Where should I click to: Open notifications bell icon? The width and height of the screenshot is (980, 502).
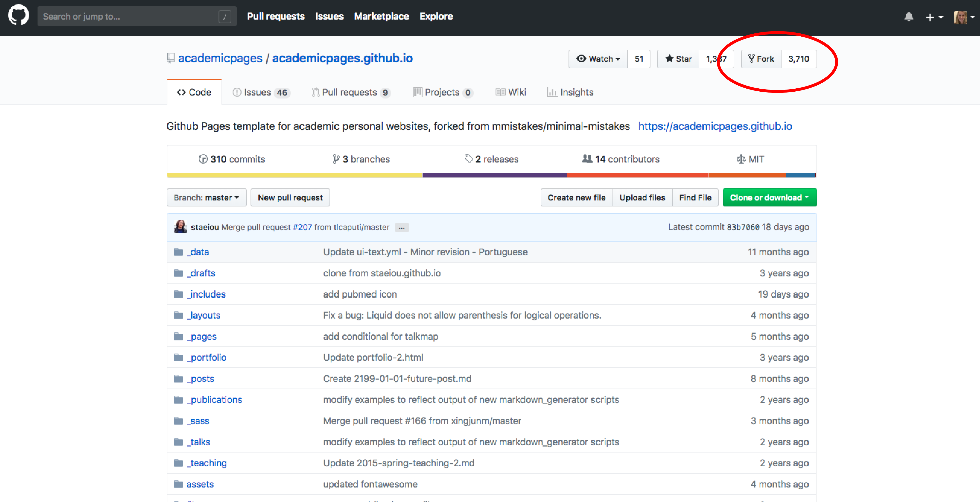(908, 17)
